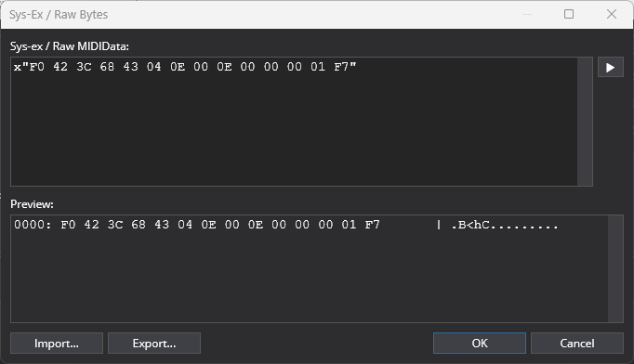Click the Export... button
Screen dimensions: 634x364
pyautogui.click(x=154, y=343)
